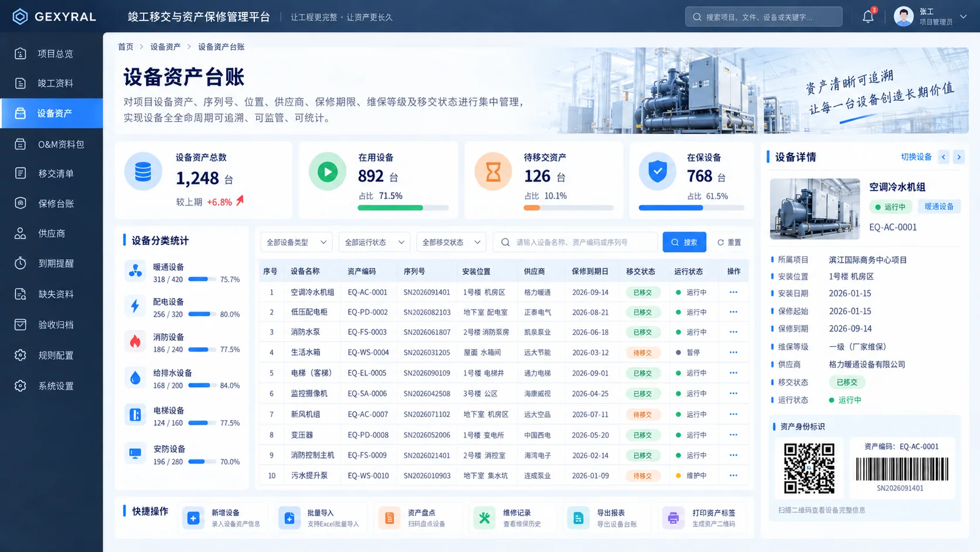Click the GEXYRAL logo icon
Image resolution: width=980 pixels, height=552 pixels.
[x=20, y=16]
